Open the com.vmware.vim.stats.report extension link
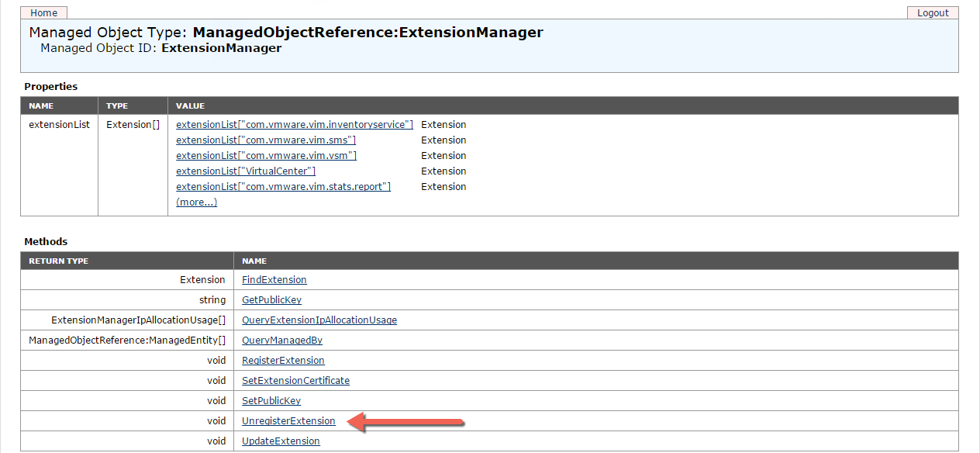This screenshot has width=980, height=453. (283, 187)
